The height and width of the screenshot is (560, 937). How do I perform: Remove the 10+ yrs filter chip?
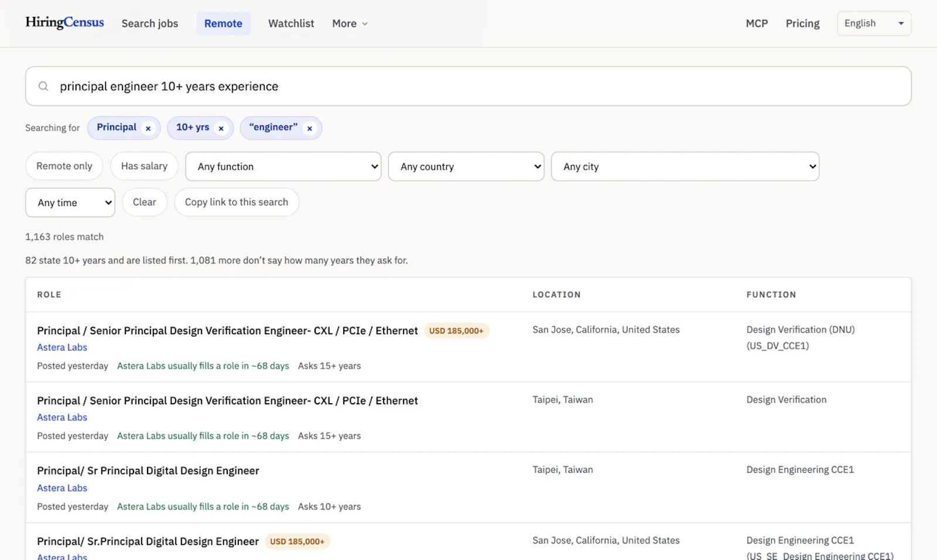221,128
